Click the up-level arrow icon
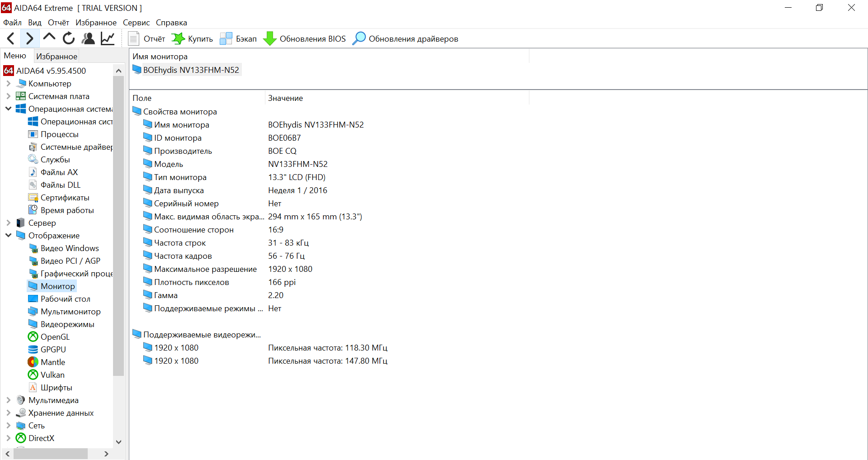This screenshot has height=460, width=868. coord(49,38)
